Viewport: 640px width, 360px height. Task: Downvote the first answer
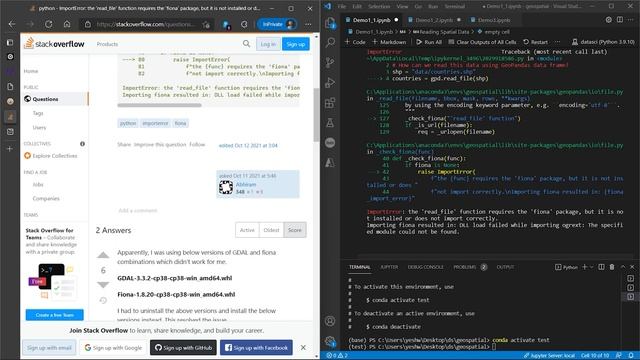coord(103,284)
